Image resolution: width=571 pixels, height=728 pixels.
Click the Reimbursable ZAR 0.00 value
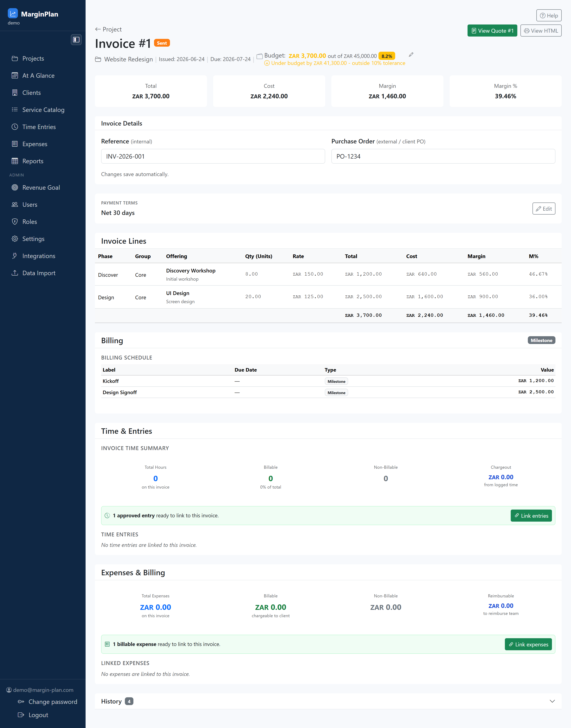(501, 606)
